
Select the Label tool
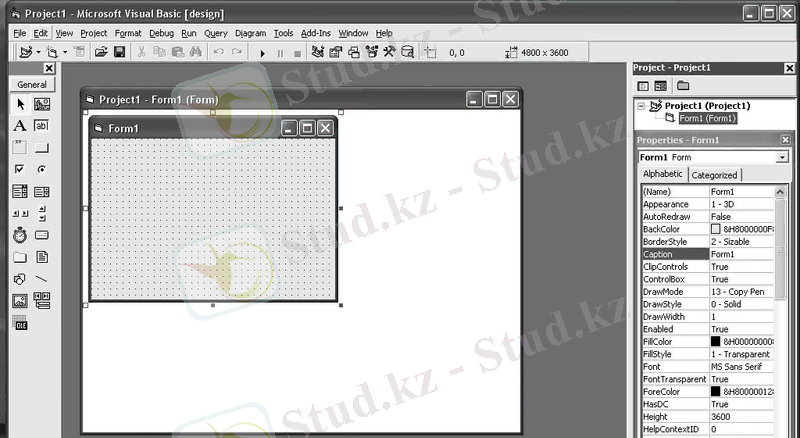pyautogui.click(x=20, y=126)
